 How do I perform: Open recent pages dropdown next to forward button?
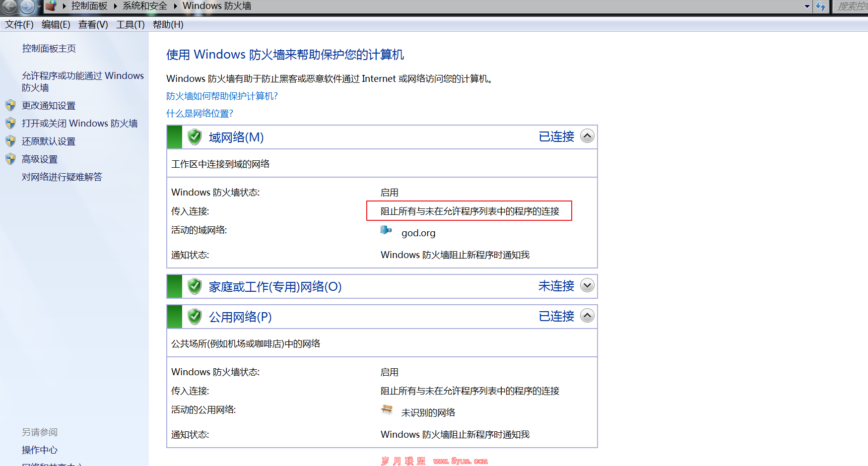point(39,7)
